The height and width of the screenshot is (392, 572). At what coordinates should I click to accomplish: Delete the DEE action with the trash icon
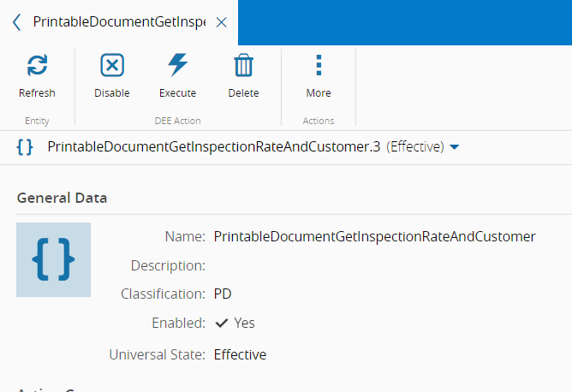(243, 66)
